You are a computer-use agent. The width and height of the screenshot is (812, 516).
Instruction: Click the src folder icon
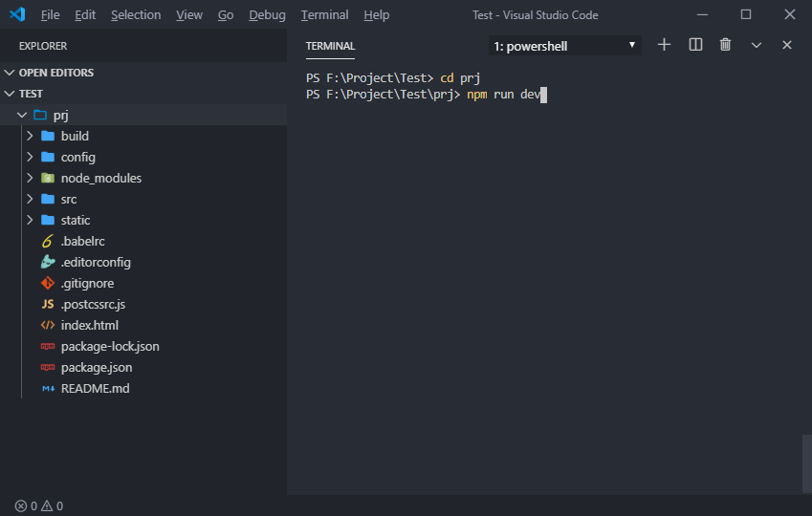click(48, 199)
